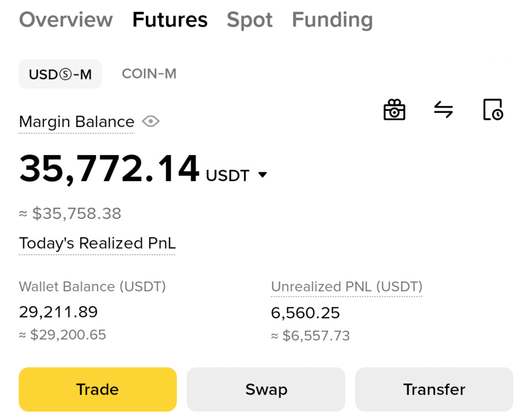The width and height of the screenshot is (532, 418).
Task: Open the transaction history clock icon
Action: click(x=493, y=109)
